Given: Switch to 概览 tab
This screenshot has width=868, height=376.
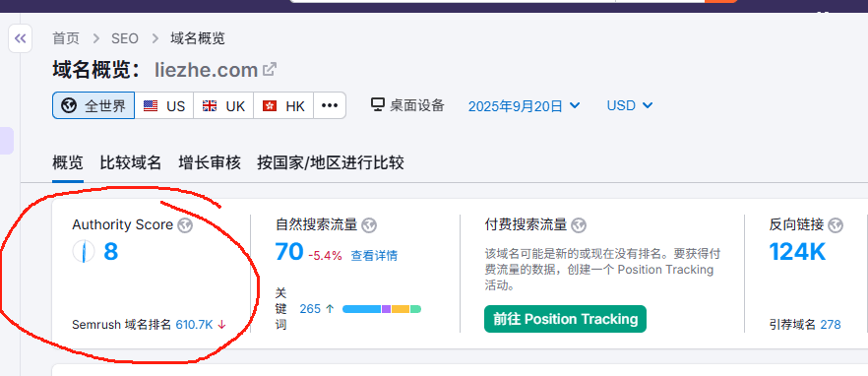Looking at the screenshot, I should pos(68,162).
